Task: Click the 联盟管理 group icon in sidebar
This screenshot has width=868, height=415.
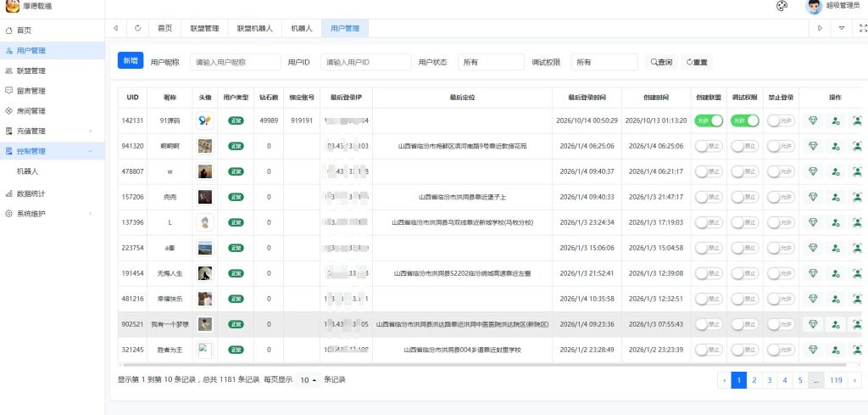Action: [x=8, y=71]
